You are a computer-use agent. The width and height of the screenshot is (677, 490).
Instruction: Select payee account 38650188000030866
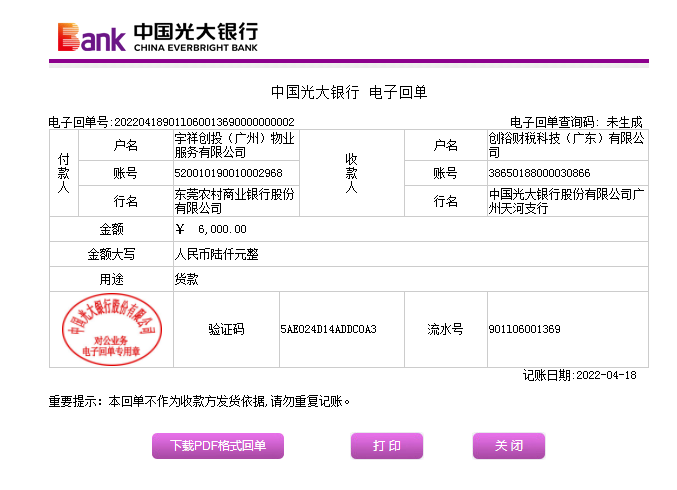coord(539,173)
